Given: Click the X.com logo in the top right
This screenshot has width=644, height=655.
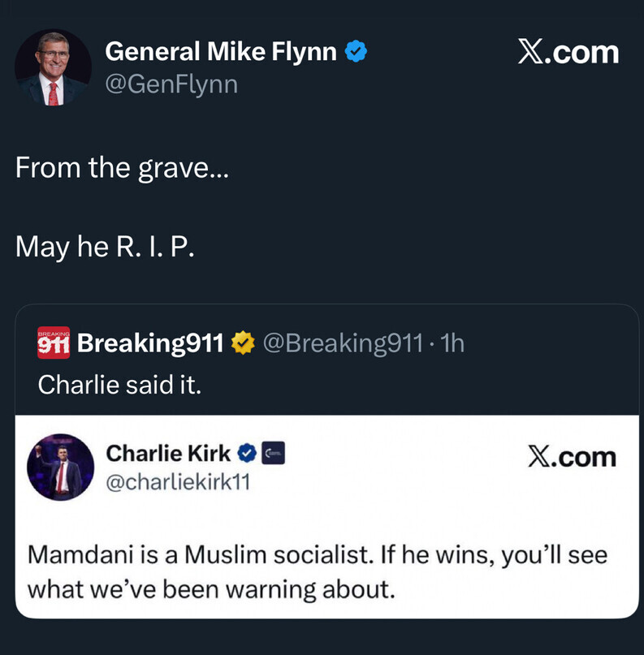Looking at the screenshot, I should [568, 53].
